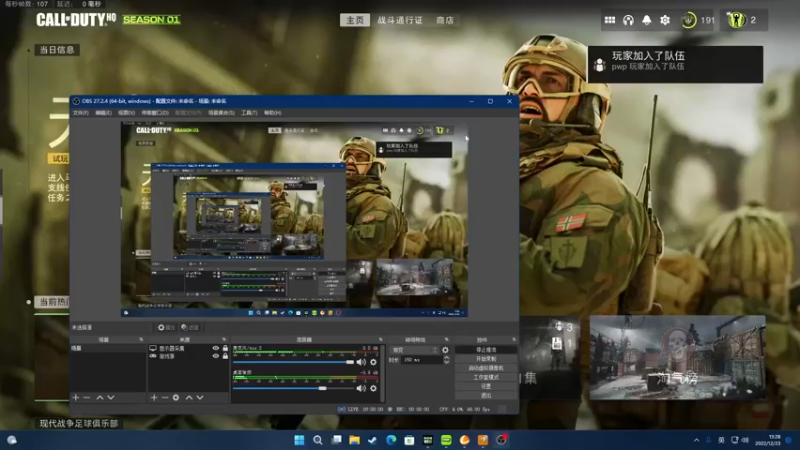Open OBS Help menu
This screenshot has width=800, height=450.
272,113
